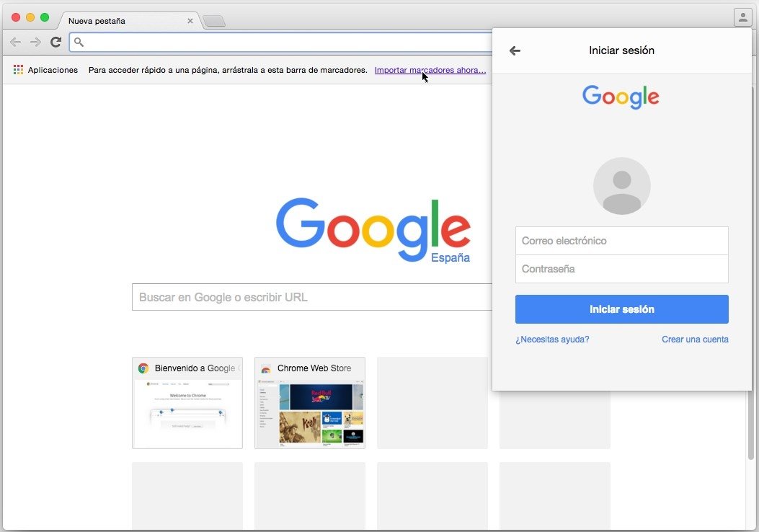Viewport: 759px width, 532px height.
Task: Go back using the sign-in panel arrow
Action: click(515, 50)
